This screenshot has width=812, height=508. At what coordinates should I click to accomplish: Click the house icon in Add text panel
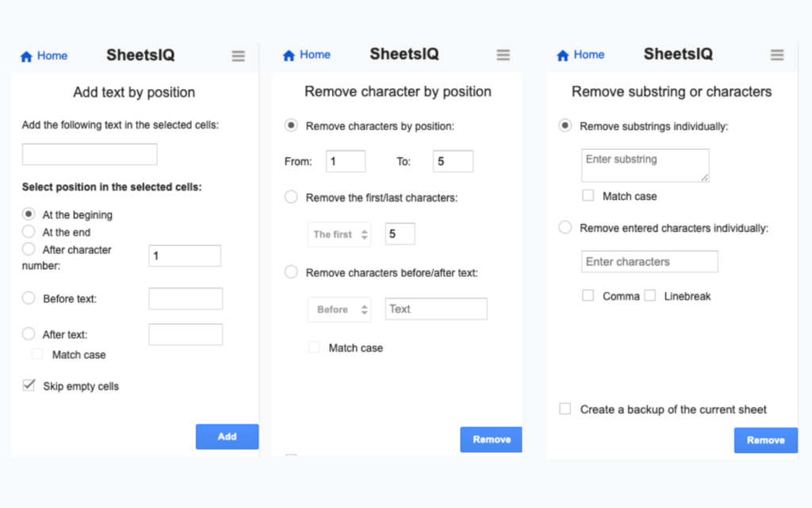pos(26,56)
